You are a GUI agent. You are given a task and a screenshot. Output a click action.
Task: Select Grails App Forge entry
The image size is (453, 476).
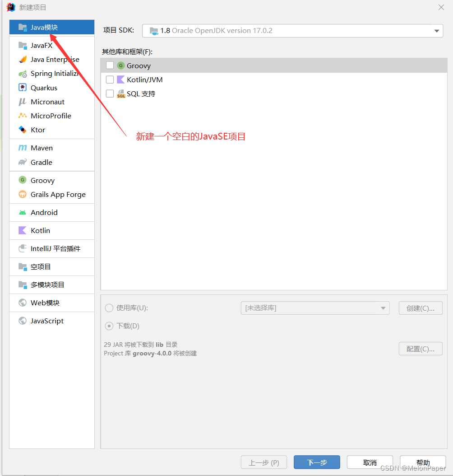[52, 194]
